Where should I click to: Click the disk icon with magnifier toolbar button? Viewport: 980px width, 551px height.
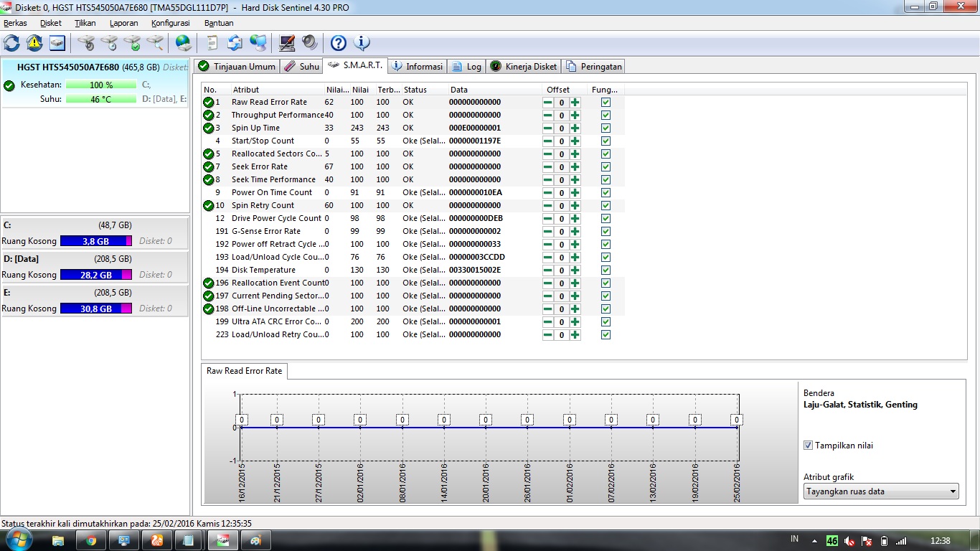pyautogui.click(x=155, y=43)
